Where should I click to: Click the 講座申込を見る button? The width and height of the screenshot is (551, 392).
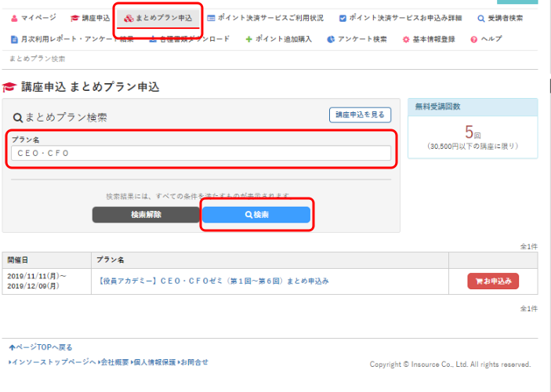[x=360, y=115]
